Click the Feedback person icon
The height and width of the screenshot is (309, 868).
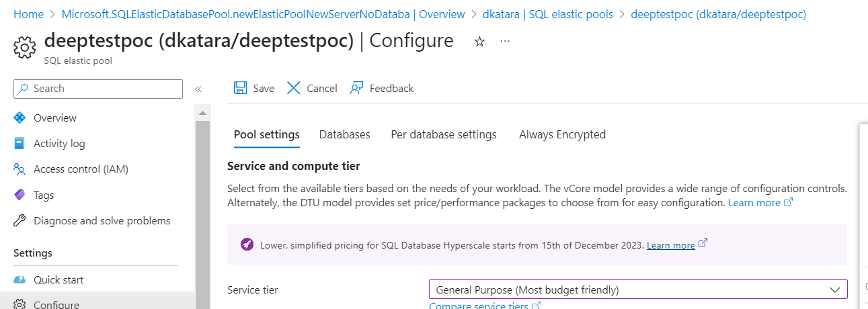pos(357,88)
